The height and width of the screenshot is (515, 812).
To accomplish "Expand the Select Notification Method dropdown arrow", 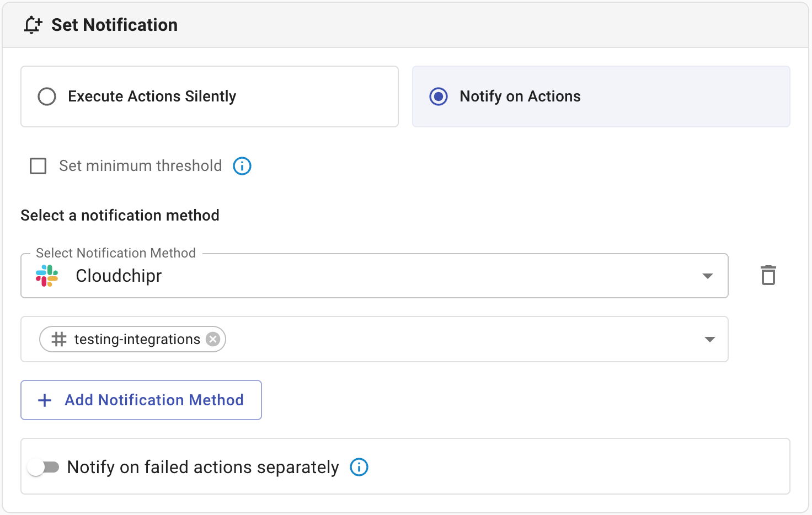I will [x=708, y=276].
